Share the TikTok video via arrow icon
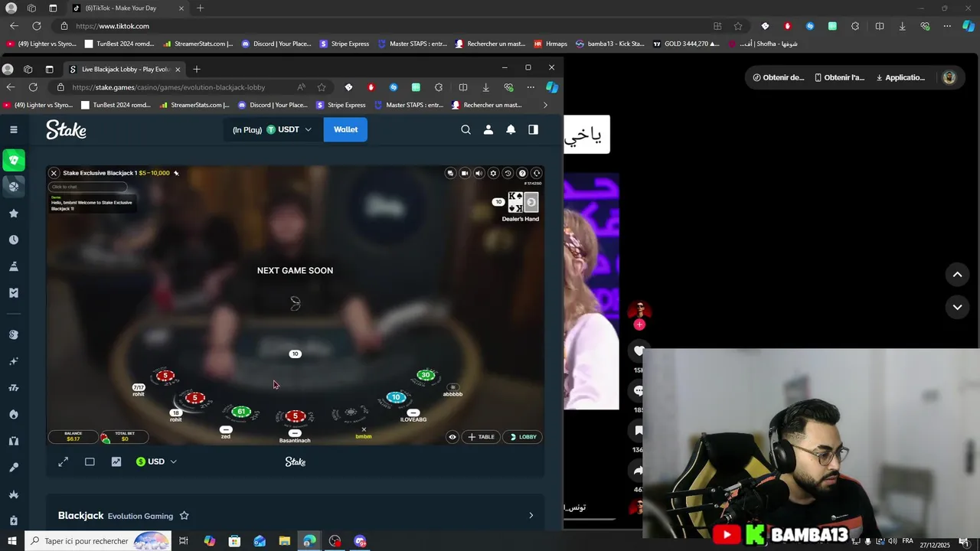Viewport: 980px width, 551px height. coord(639,470)
